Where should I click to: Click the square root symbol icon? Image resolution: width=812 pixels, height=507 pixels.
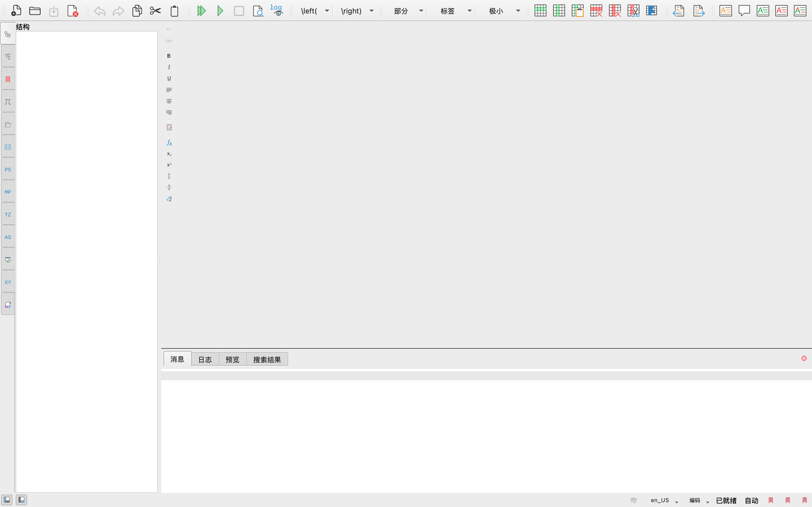(x=169, y=199)
